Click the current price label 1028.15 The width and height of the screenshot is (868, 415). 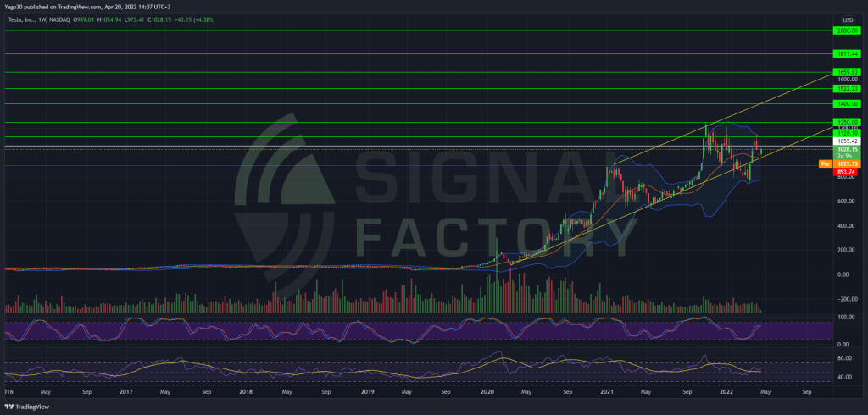pyautogui.click(x=847, y=149)
